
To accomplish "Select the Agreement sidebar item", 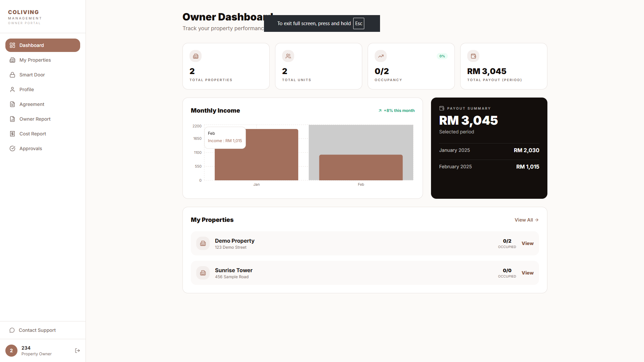I will (32, 104).
